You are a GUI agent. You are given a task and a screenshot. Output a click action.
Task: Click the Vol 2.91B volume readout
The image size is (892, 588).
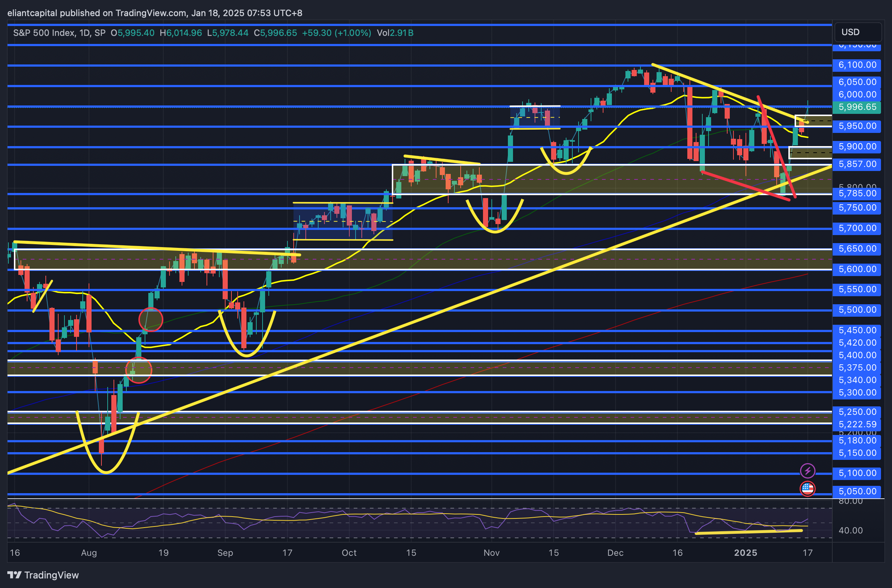click(x=395, y=33)
